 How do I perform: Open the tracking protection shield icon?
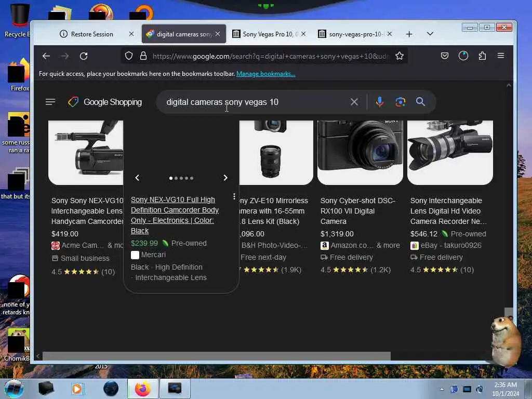click(129, 56)
